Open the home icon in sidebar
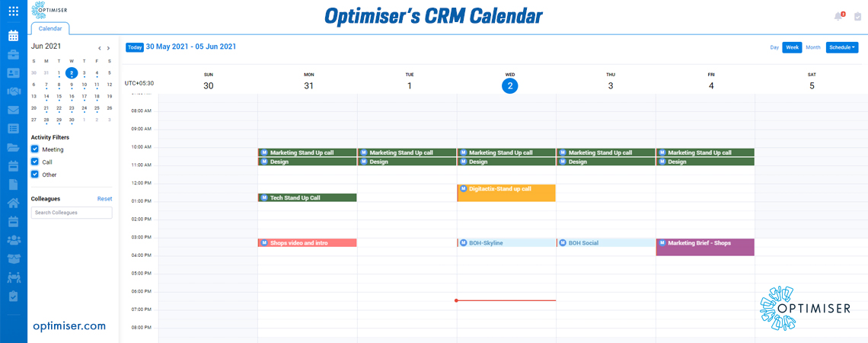868x343 pixels. (13, 203)
